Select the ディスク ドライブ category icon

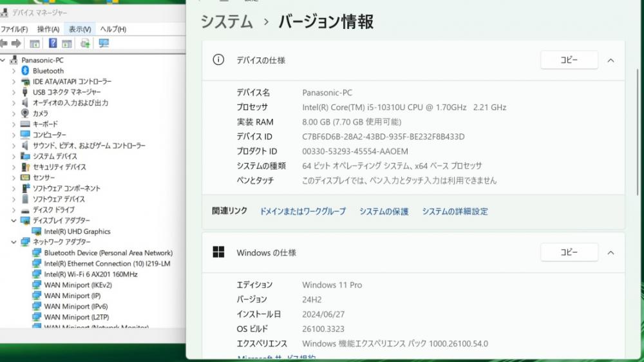click(x=25, y=210)
